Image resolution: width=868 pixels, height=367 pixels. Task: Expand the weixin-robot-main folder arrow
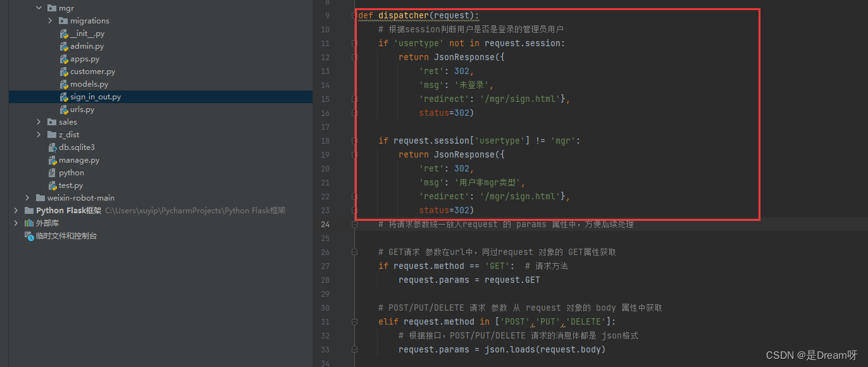28,198
